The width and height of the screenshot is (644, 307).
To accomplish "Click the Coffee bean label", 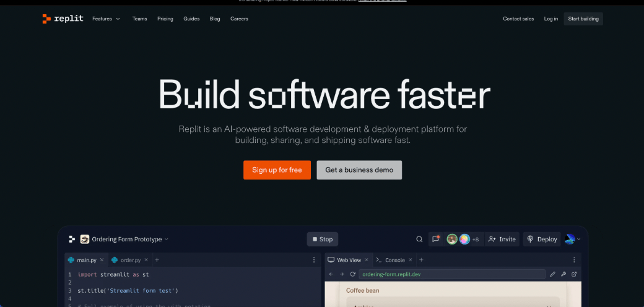I will [363, 290].
